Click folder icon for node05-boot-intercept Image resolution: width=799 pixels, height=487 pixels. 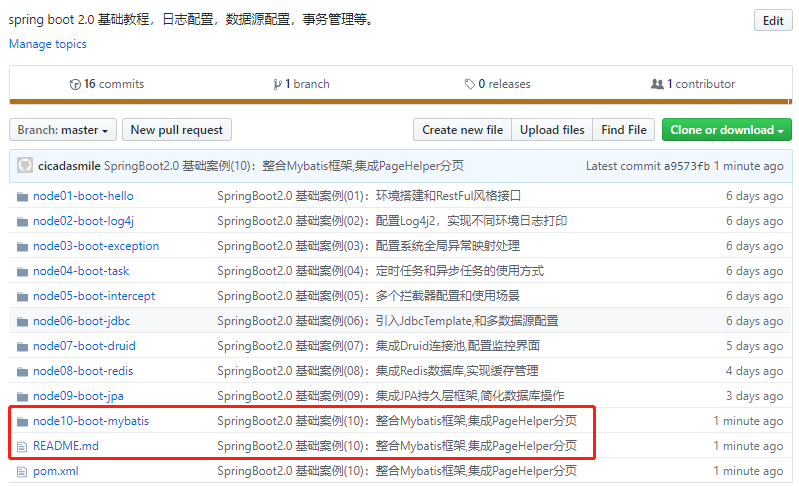point(22,296)
